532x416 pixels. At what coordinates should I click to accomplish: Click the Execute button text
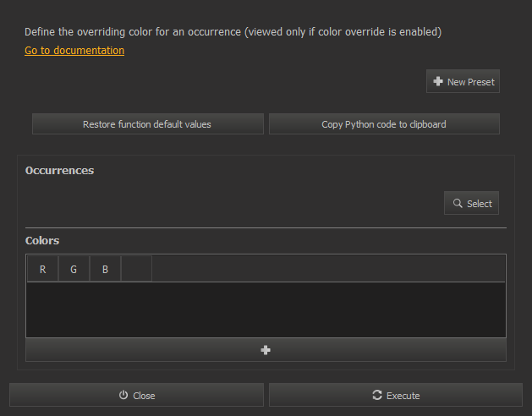[403, 396]
